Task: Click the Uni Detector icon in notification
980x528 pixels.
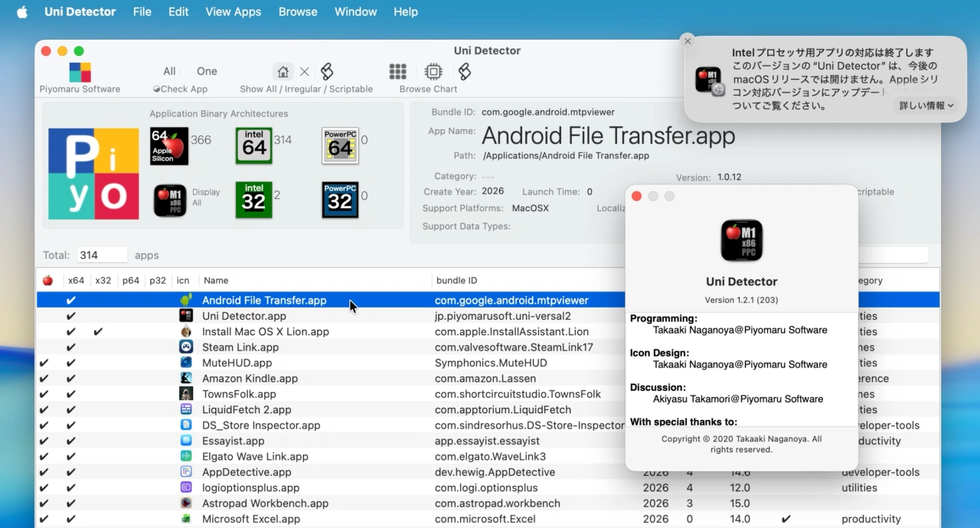Action: click(708, 80)
